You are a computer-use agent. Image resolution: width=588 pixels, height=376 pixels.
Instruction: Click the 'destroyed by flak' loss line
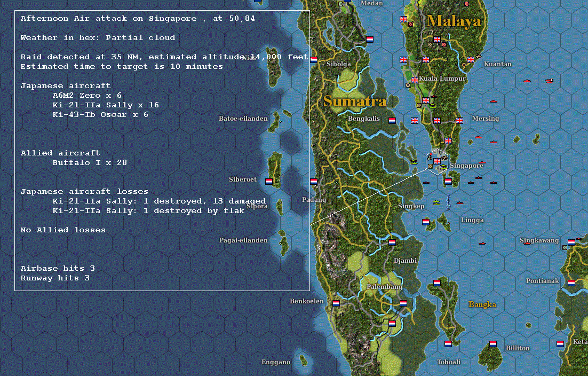click(148, 211)
